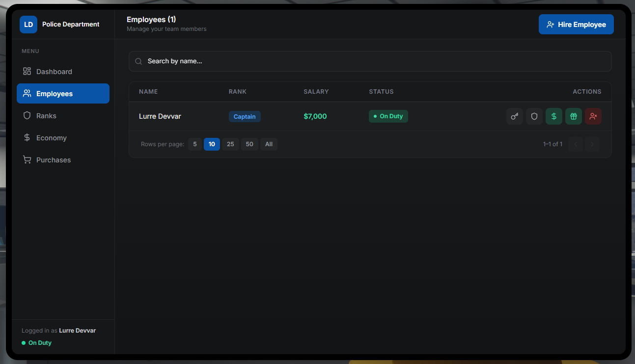The height and width of the screenshot is (364, 635).
Task: Select Employees in the sidebar menu
Action: click(63, 94)
